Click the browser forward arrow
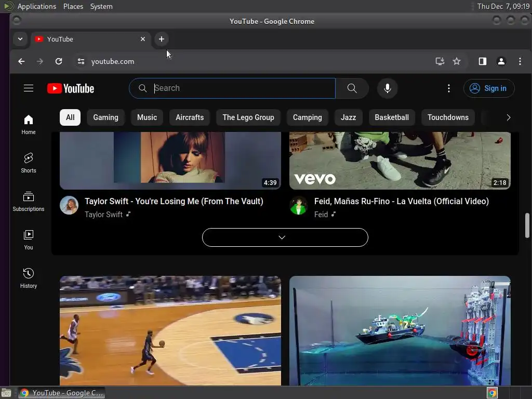The height and width of the screenshot is (399, 532). pyautogui.click(x=40, y=61)
